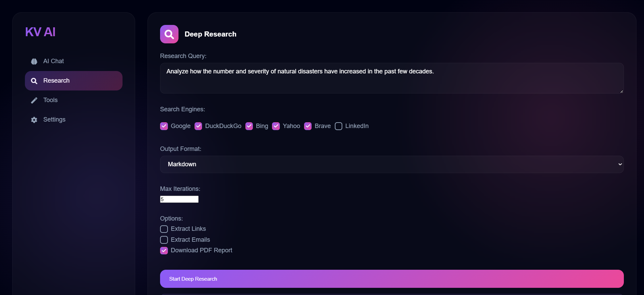Enable the Extract Links option
This screenshot has height=295, width=644.
pyautogui.click(x=164, y=229)
